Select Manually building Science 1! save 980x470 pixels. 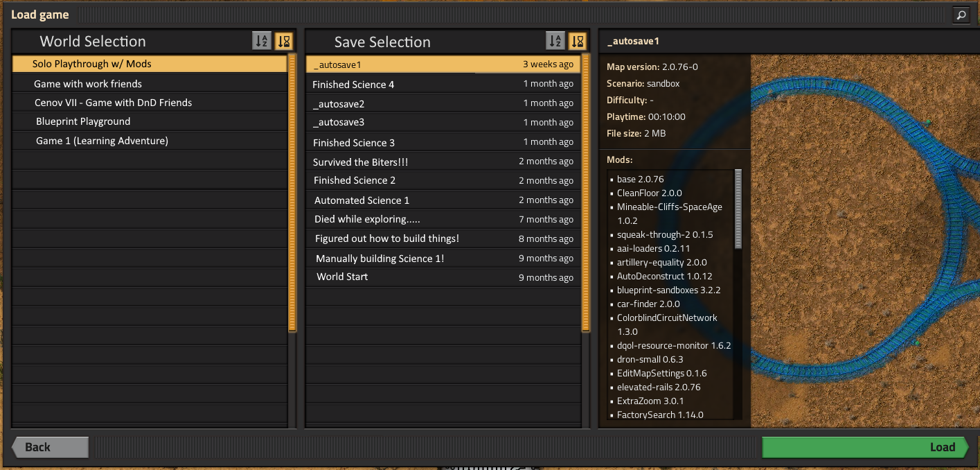443,258
